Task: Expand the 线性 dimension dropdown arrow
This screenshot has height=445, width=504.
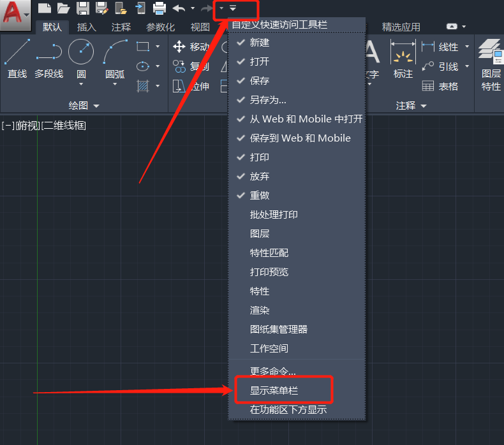Action: [467, 47]
